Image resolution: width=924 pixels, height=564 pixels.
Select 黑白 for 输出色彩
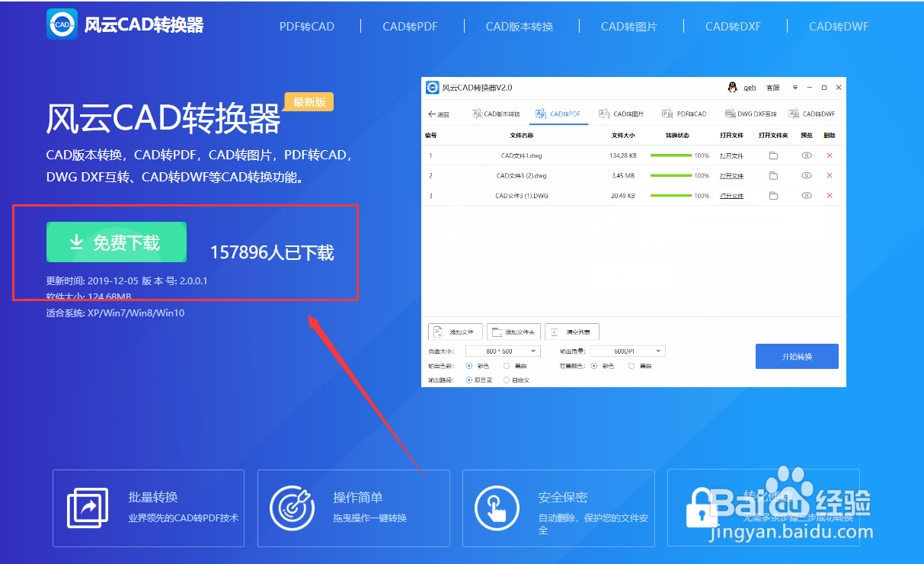click(507, 365)
